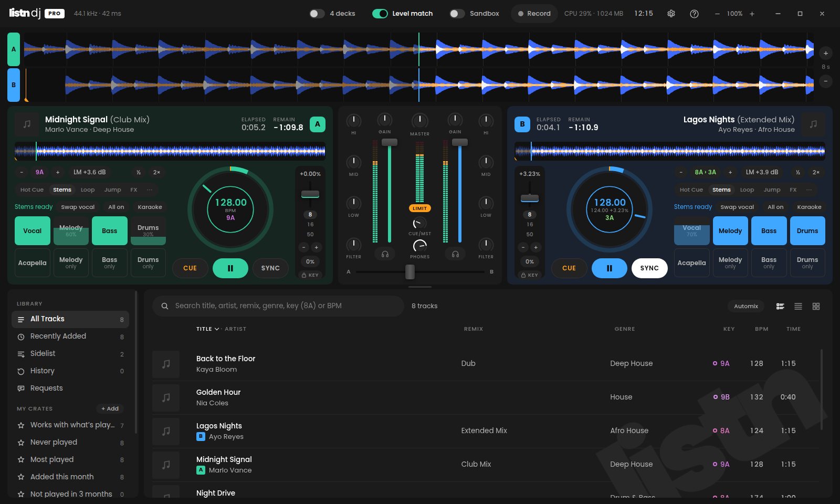Switch library to grid view
The height and width of the screenshot is (504, 840).
coord(816,306)
